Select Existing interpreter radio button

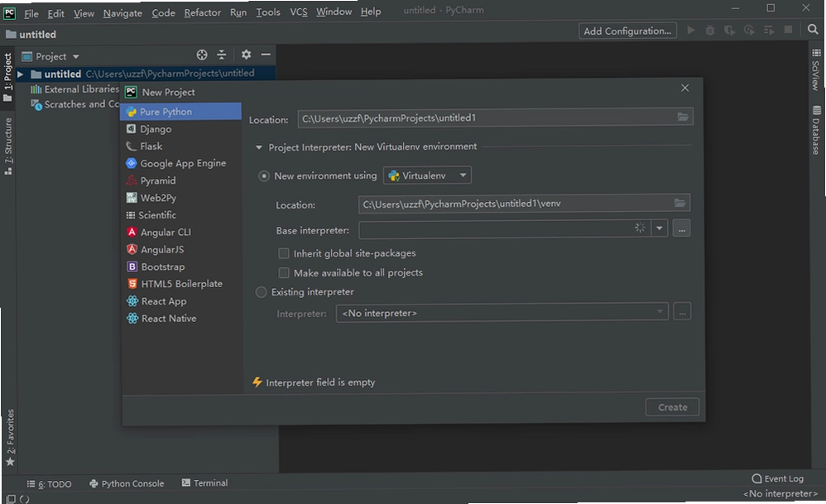[x=261, y=292]
